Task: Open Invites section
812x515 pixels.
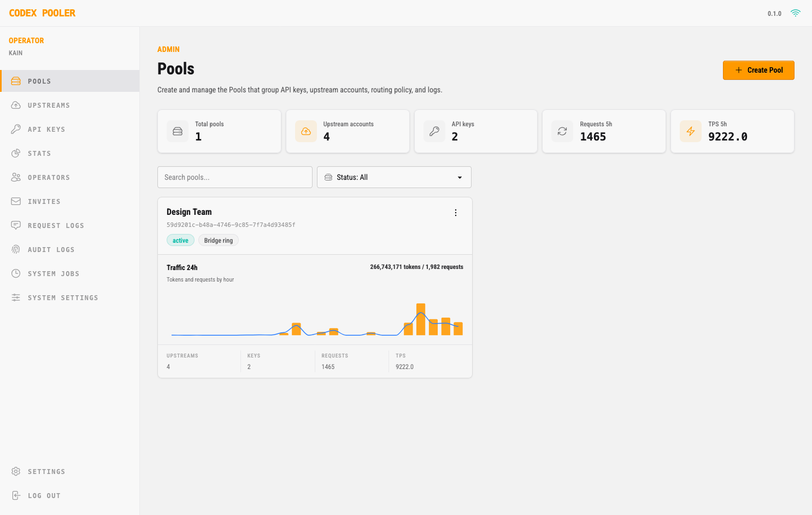Action: pos(70,201)
